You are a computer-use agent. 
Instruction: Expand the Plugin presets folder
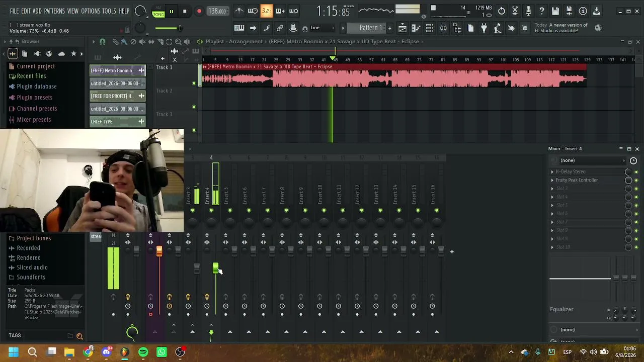tap(34, 98)
